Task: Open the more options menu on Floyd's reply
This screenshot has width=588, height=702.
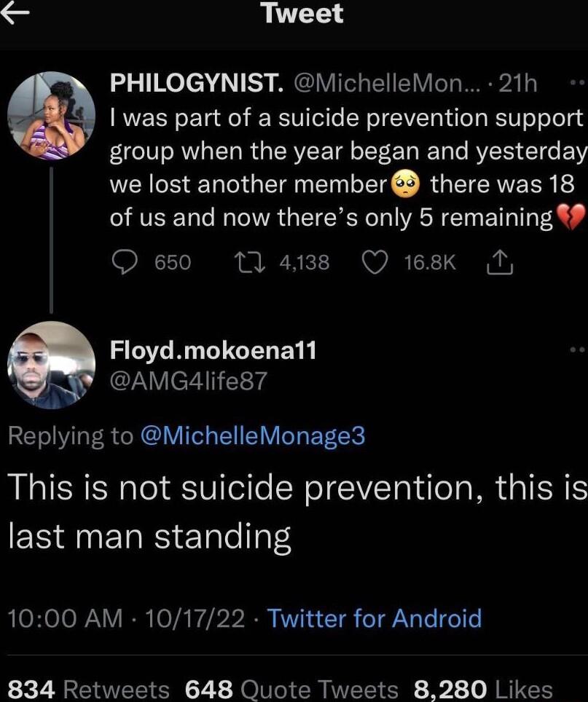Action: click(574, 348)
